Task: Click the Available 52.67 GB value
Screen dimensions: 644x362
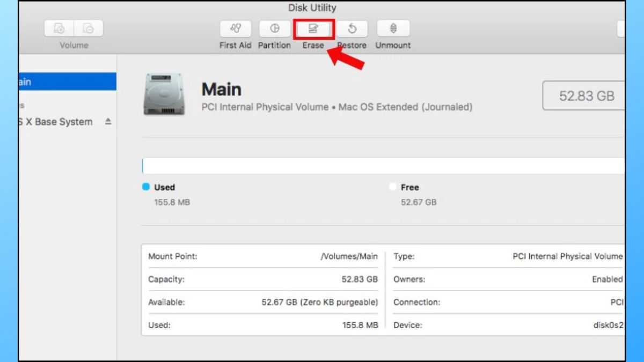Action: 320,302
